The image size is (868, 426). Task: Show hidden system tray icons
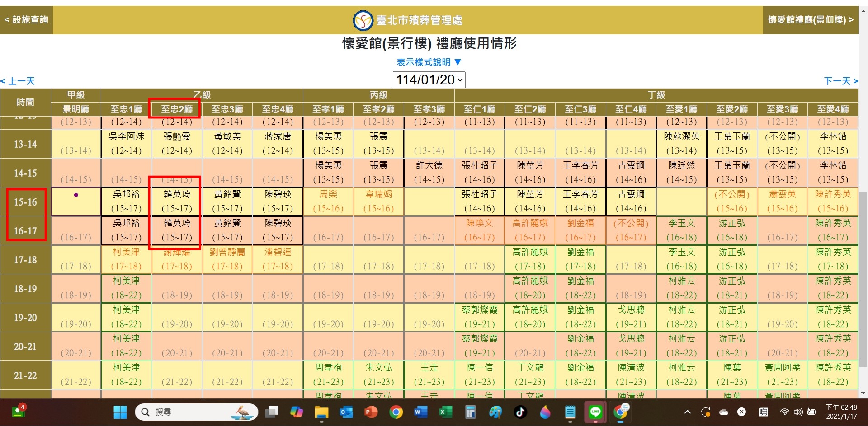[x=688, y=412]
